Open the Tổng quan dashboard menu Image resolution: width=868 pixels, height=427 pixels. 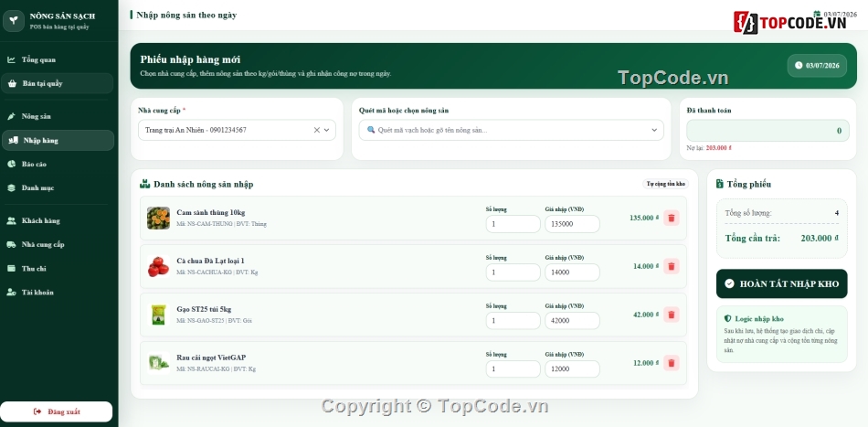58,59
